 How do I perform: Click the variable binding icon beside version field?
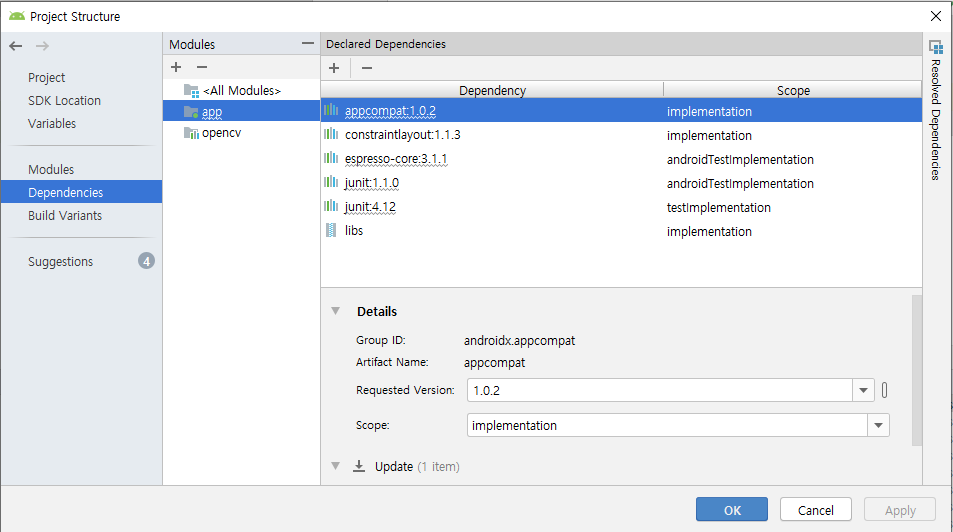pos(885,390)
